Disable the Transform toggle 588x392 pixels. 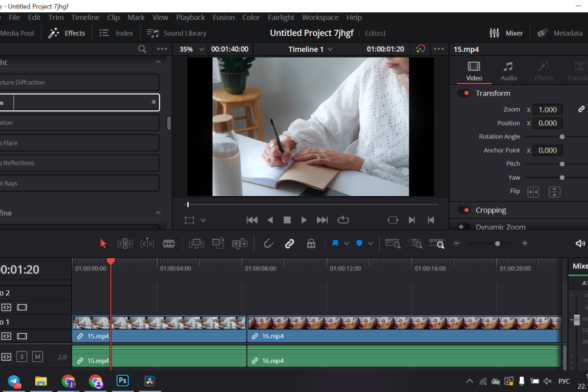click(464, 93)
